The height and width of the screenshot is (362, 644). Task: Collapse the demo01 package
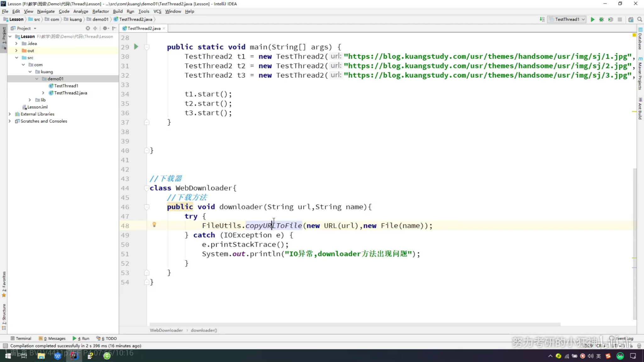tap(37, 79)
